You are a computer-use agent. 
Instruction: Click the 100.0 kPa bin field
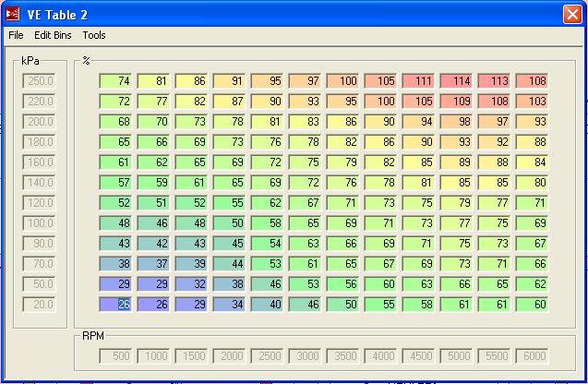38,223
